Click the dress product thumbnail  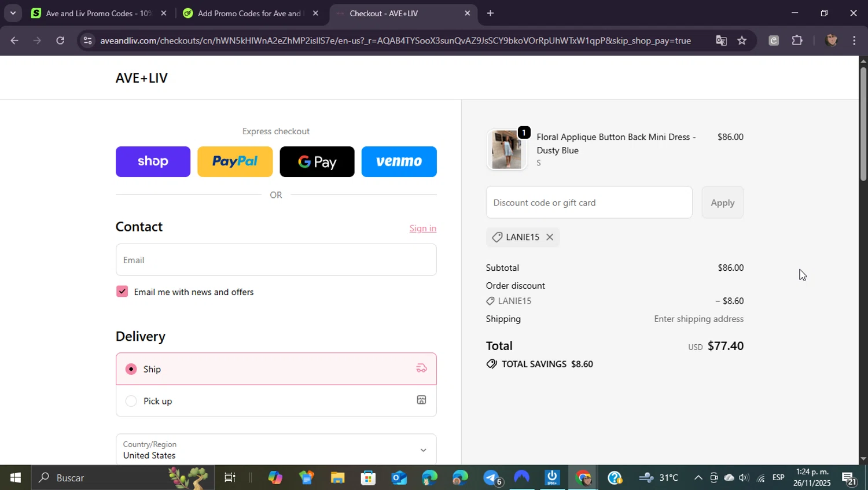click(x=506, y=150)
